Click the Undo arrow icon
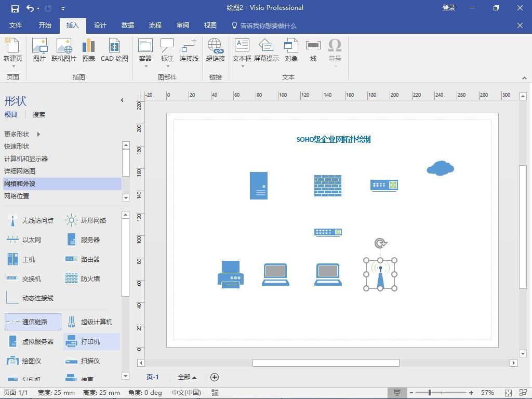532x399 pixels. point(30,8)
